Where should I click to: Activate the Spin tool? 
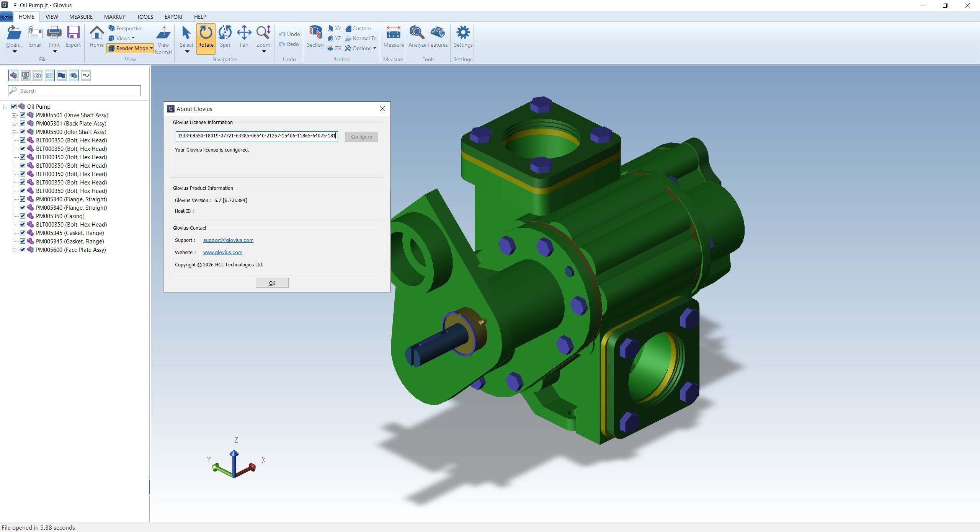click(x=225, y=36)
